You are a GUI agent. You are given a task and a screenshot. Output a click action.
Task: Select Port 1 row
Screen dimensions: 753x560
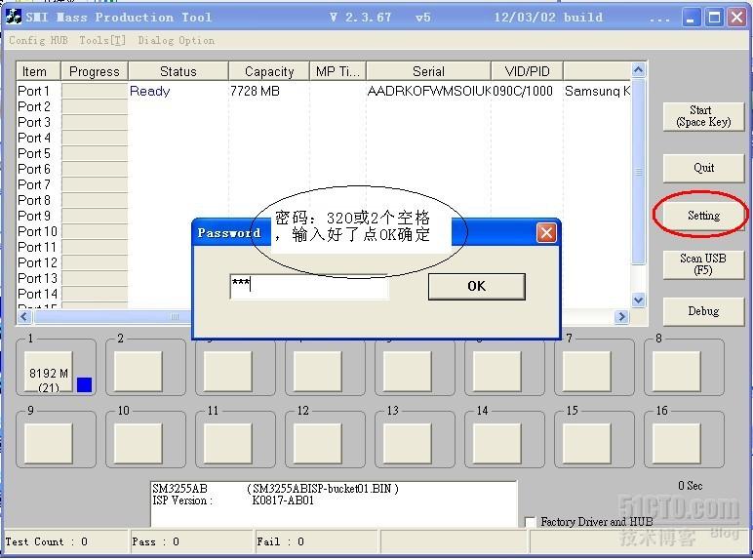(x=323, y=91)
